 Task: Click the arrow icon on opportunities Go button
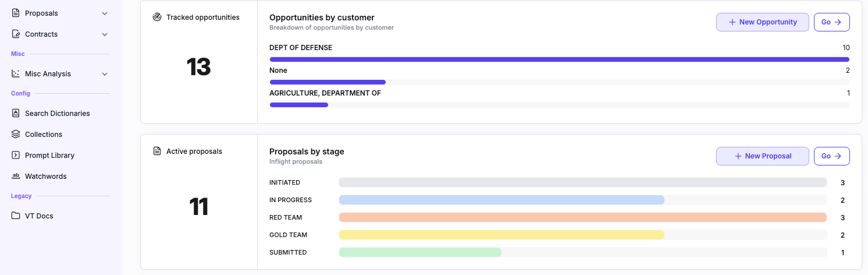[x=838, y=22]
